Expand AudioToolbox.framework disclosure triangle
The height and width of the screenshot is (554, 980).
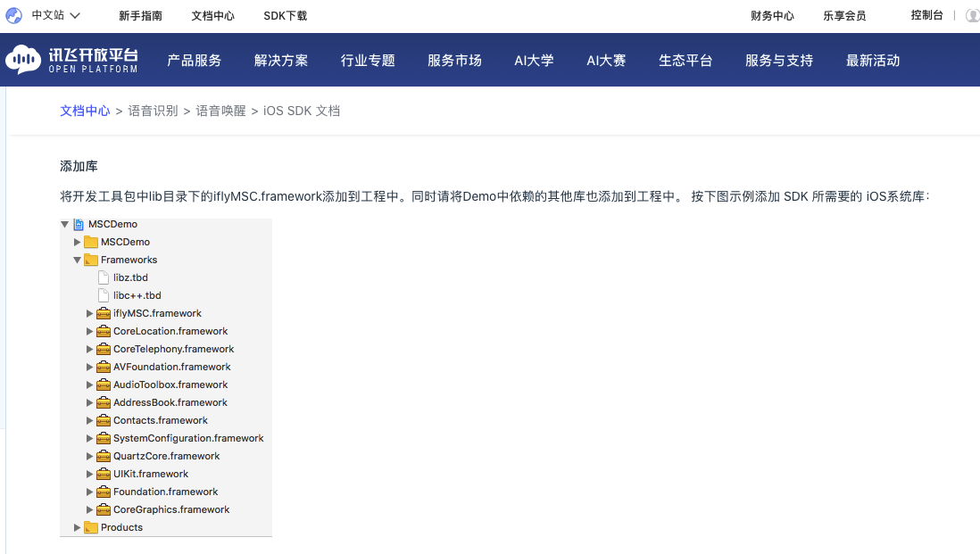click(x=89, y=385)
